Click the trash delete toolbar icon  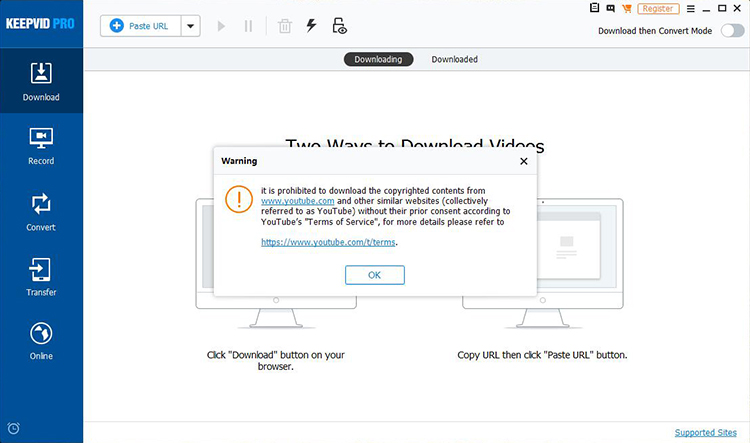point(285,26)
